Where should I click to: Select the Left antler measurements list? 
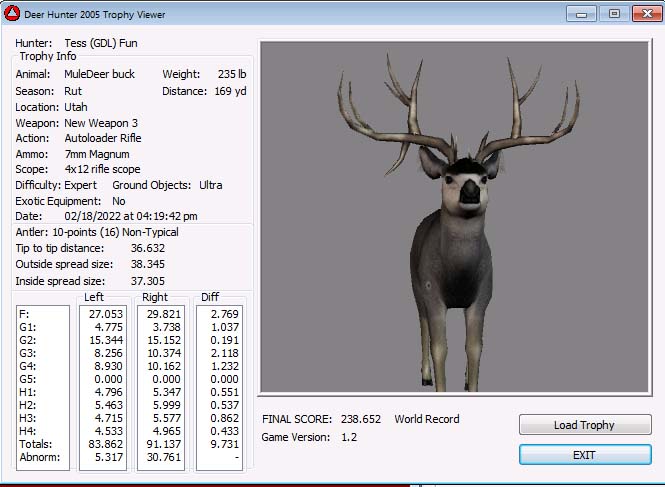click(104, 387)
